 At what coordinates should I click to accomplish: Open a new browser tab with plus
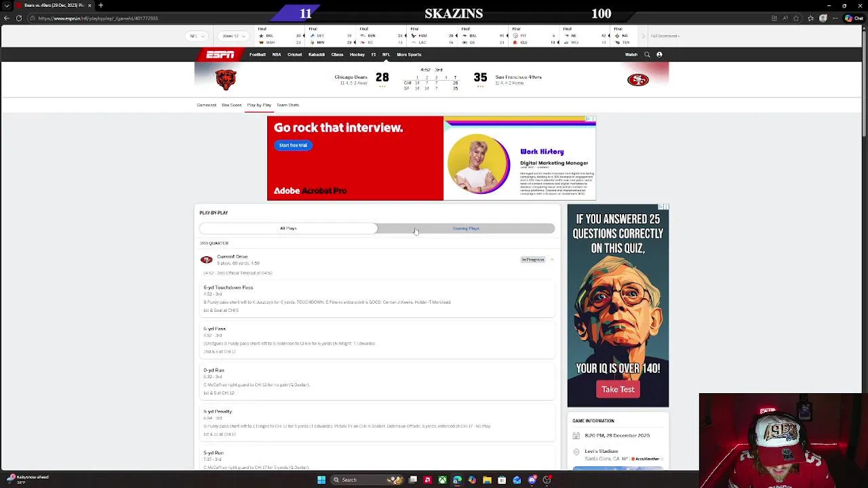coord(100,5)
